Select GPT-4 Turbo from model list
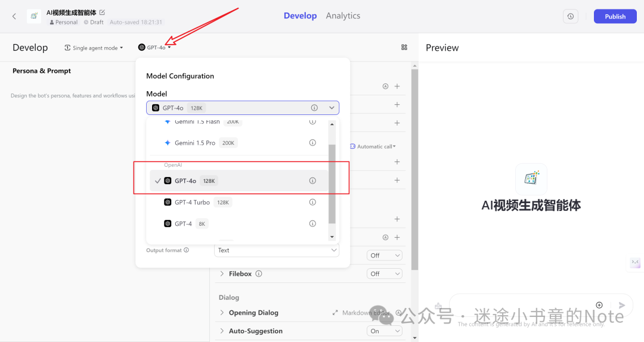644x342 pixels. click(239, 203)
